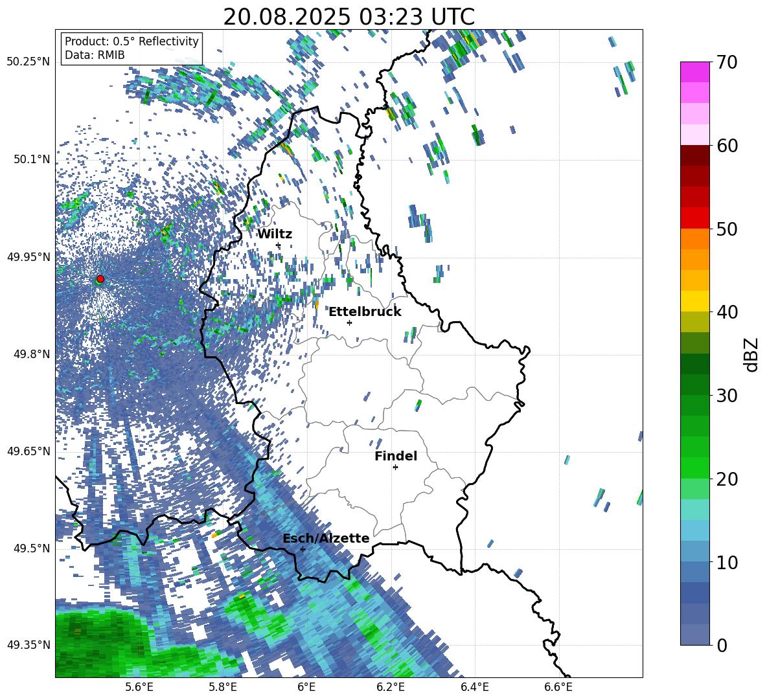Image resolution: width=767 pixels, height=700 pixels.
Task: Click the 50.1°N latitude label
Action: [x=32, y=159]
